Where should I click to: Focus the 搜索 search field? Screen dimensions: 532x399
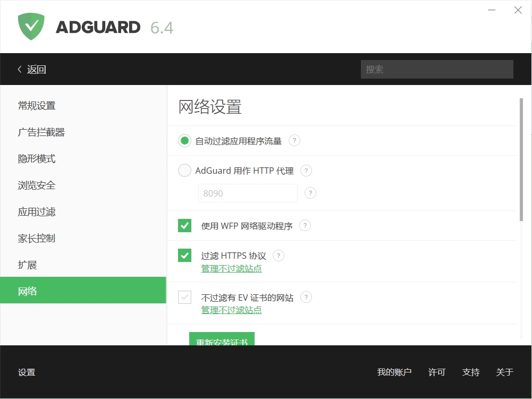coord(437,69)
